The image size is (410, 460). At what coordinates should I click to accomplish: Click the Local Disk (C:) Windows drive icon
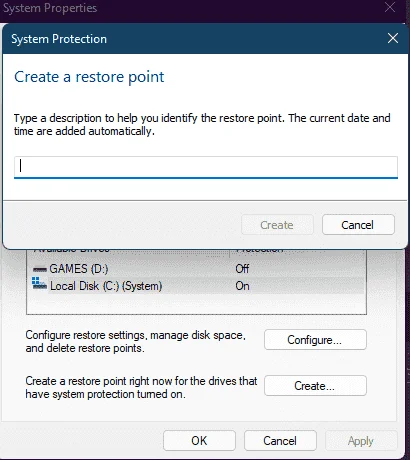pyautogui.click(x=39, y=284)
